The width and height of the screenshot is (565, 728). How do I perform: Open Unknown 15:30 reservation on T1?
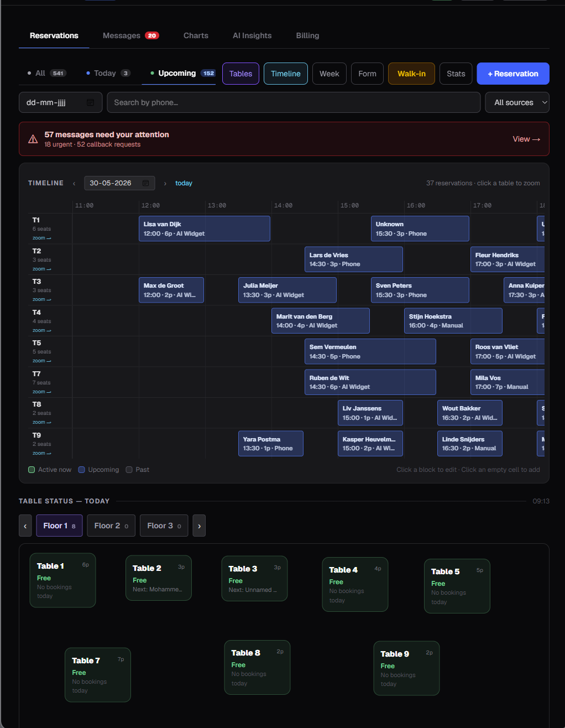click(x=420, y=228)
